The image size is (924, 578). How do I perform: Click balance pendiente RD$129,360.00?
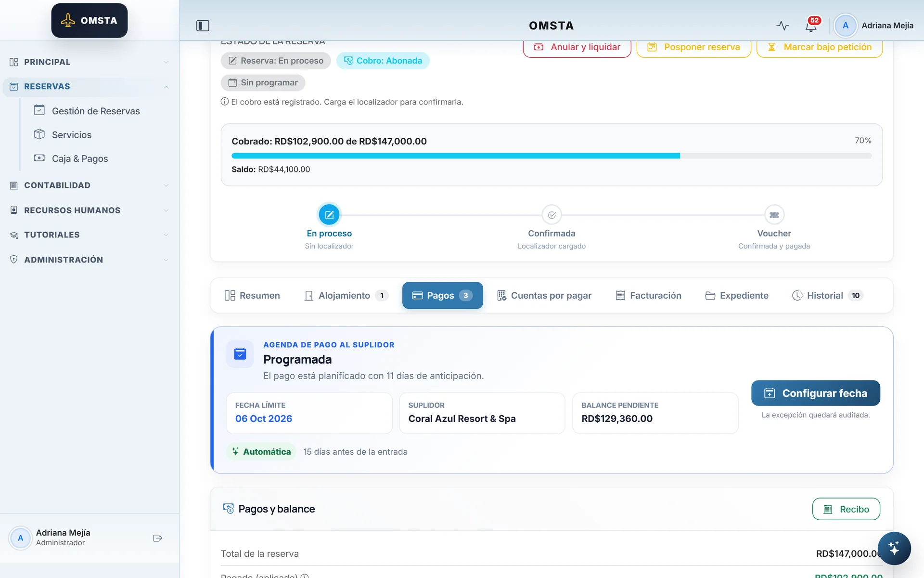pyautogui.click(x=617, y=419)
